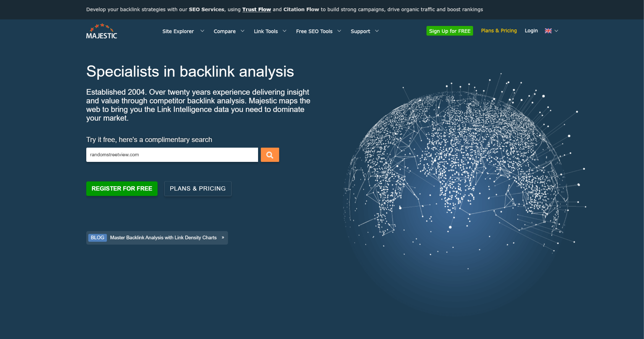This screenshot has height=339, width=644.
Task: Follow the Trust Flow link in banner
Action: 257,10
